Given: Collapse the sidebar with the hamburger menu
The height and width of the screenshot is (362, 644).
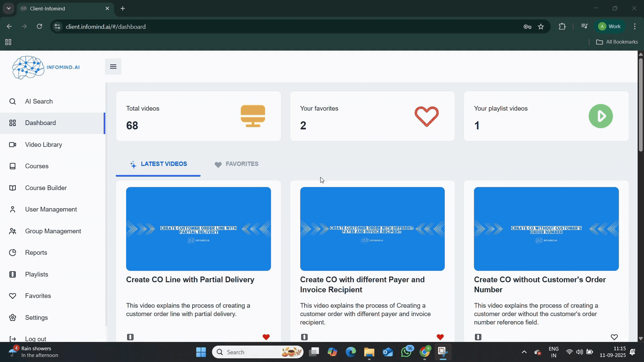Looking at the screenshot, I should click(113, 66).
